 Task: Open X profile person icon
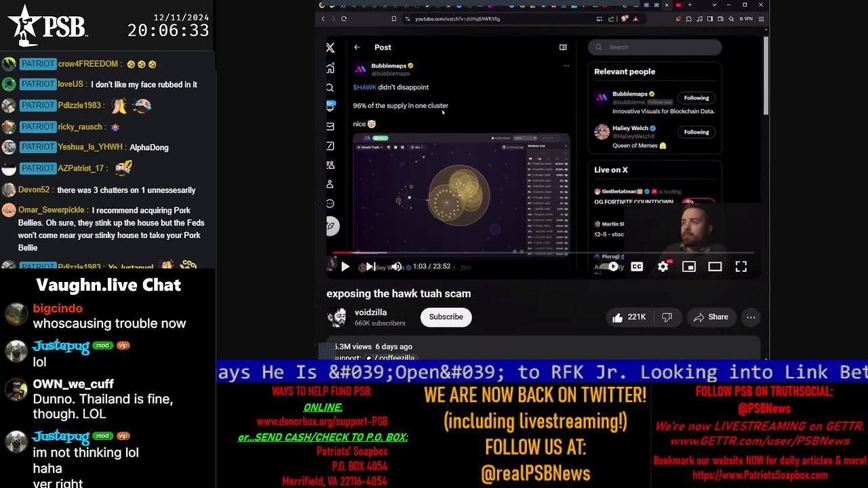pos(330,184)
